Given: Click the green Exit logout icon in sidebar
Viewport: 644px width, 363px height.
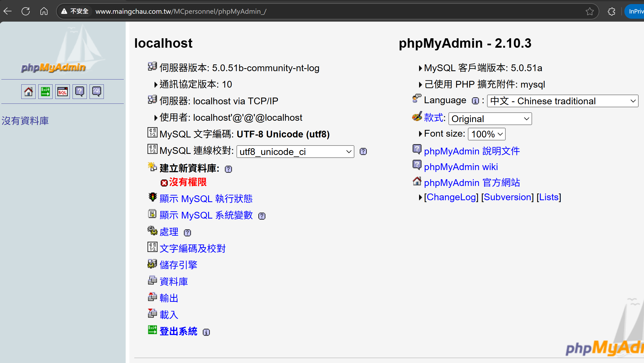Looking at the screenshot, I should (45, 92).
